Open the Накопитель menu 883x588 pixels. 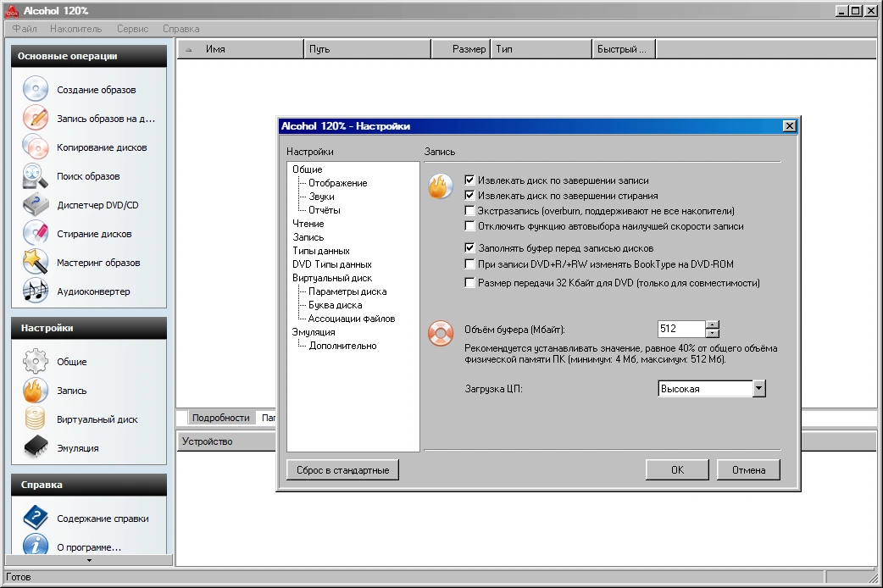pyautogui.click(x=76, y=29)
